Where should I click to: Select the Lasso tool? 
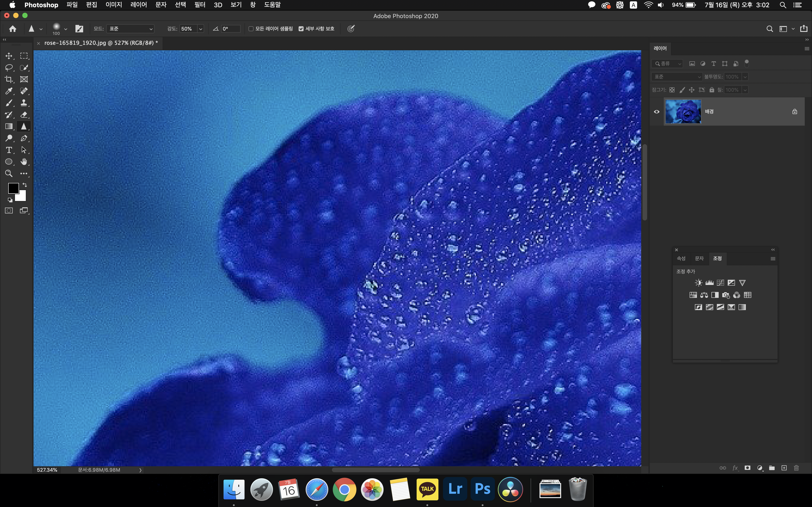9,67
